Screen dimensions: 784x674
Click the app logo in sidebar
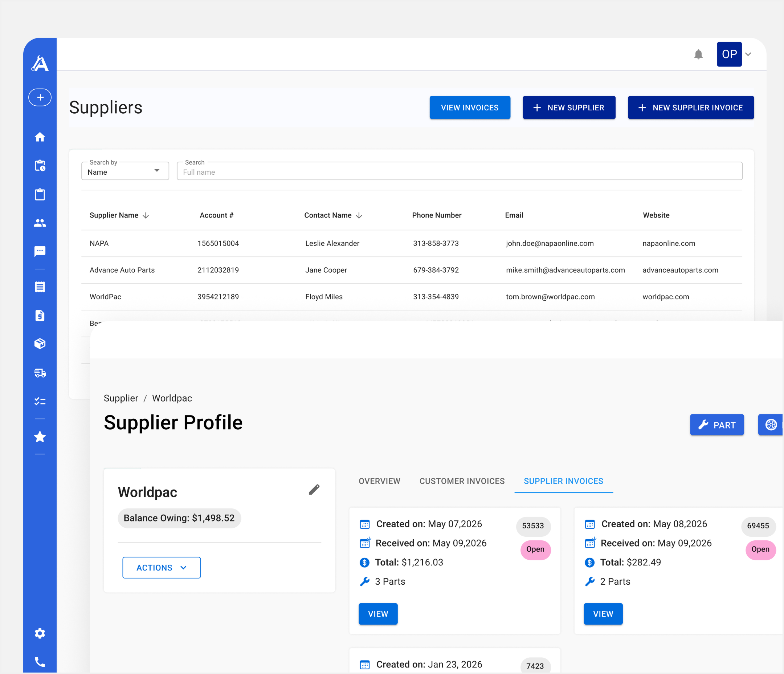click(x=40, y=63)
